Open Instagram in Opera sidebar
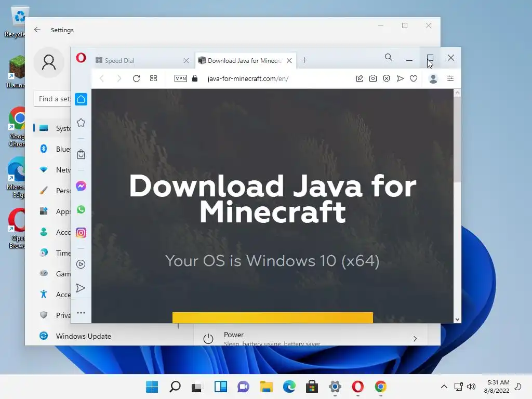This screenshot has width=532, height=399. 81,233
